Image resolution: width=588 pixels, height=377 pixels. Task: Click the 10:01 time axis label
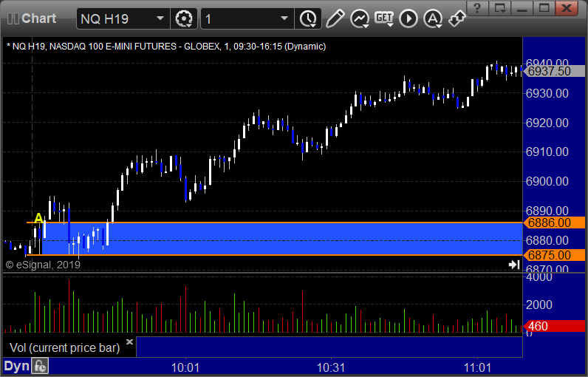point(185,367)
